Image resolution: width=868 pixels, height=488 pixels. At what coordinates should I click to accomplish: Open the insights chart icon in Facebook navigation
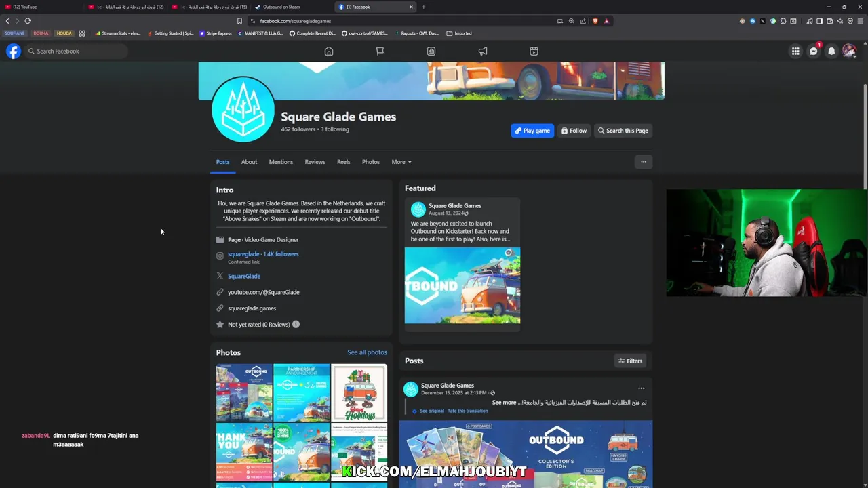[x=431, y=52]
